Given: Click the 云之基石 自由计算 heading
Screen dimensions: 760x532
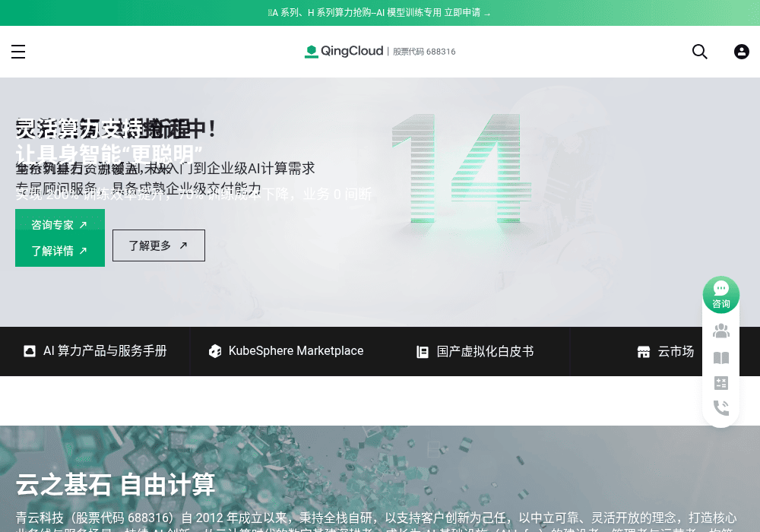Looking at the screenshot, I should [x=116, y=485].
